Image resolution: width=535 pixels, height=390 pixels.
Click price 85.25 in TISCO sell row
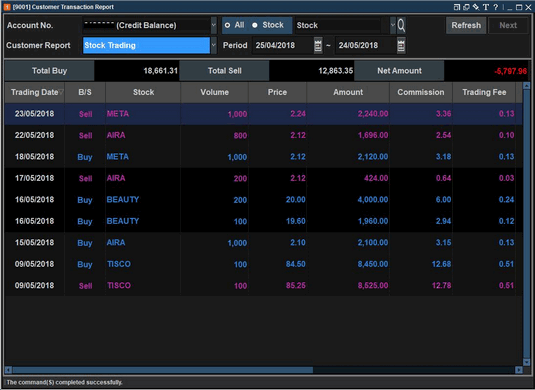(295, 286)
